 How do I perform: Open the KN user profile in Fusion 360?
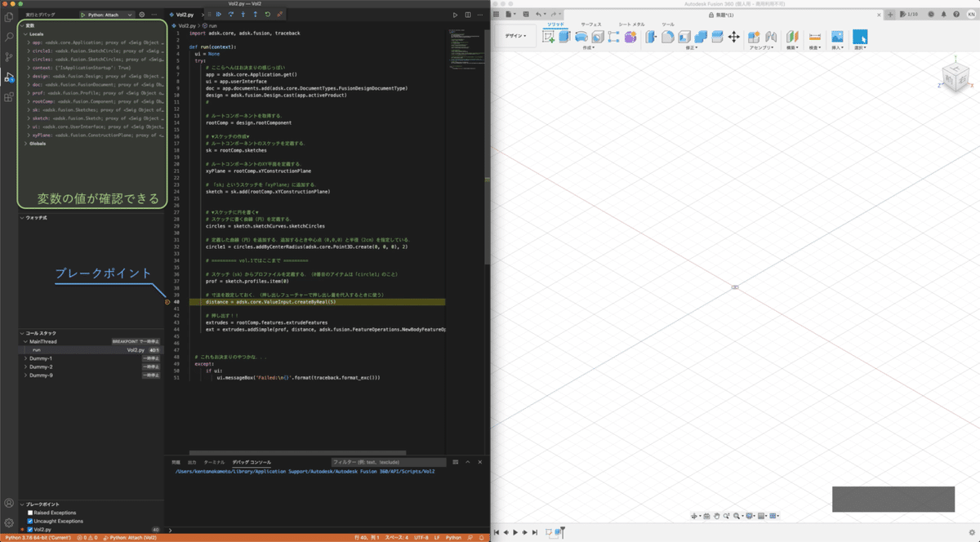point(971,14)
